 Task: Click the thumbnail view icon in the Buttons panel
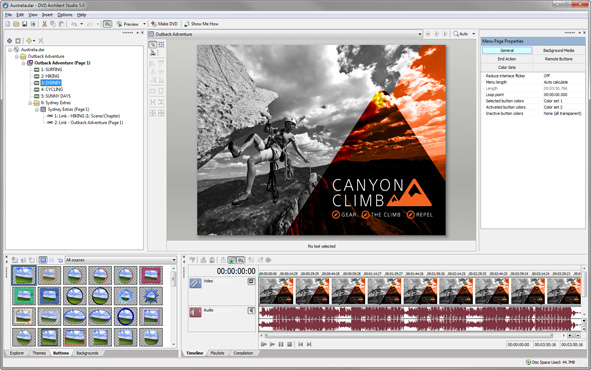pos(43,260)
